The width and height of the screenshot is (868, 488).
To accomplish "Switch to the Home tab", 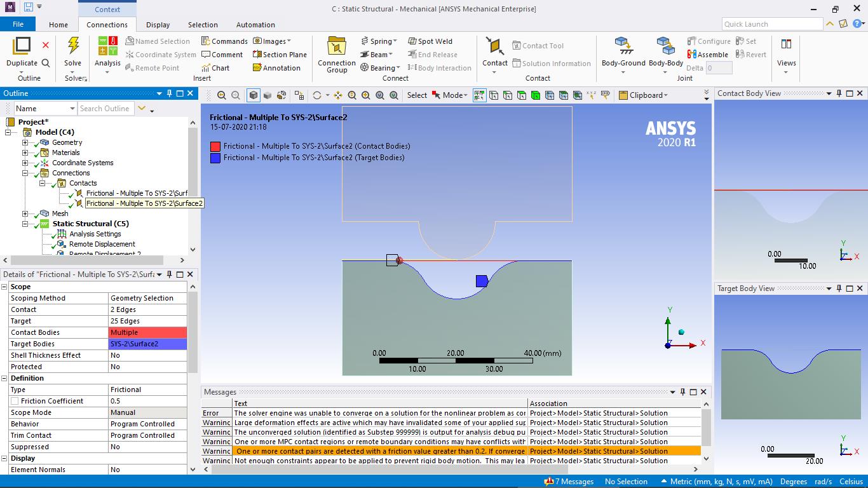I will point(58,25).
